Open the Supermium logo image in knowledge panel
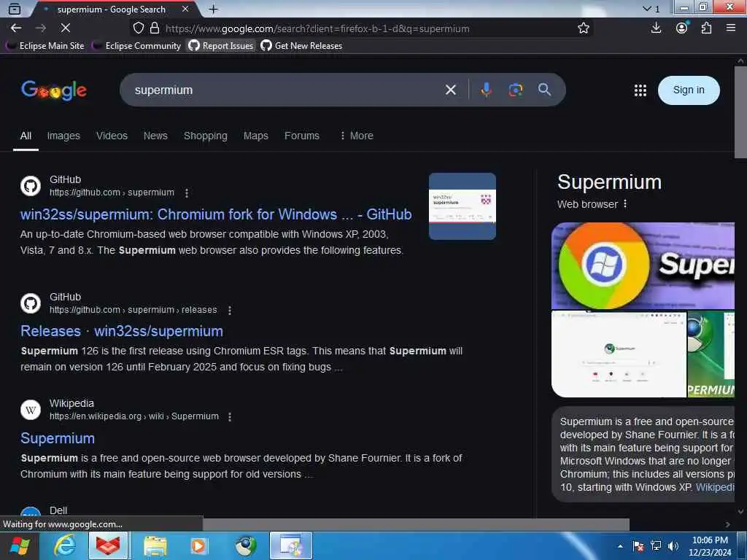Image resolution: width=747 pixels, height=560 pixels. pyautogui.click(x=643, y=265)
